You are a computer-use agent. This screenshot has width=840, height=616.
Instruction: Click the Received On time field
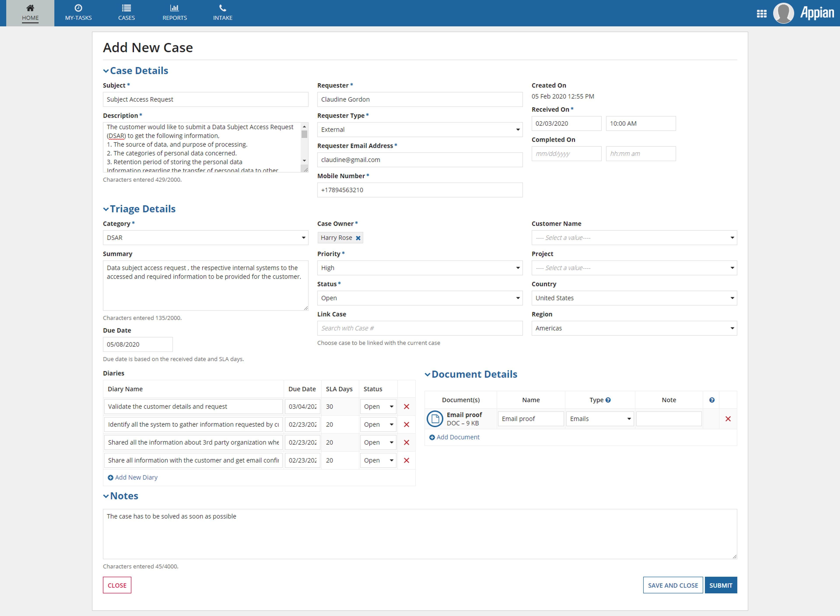(x=640, y=123)
